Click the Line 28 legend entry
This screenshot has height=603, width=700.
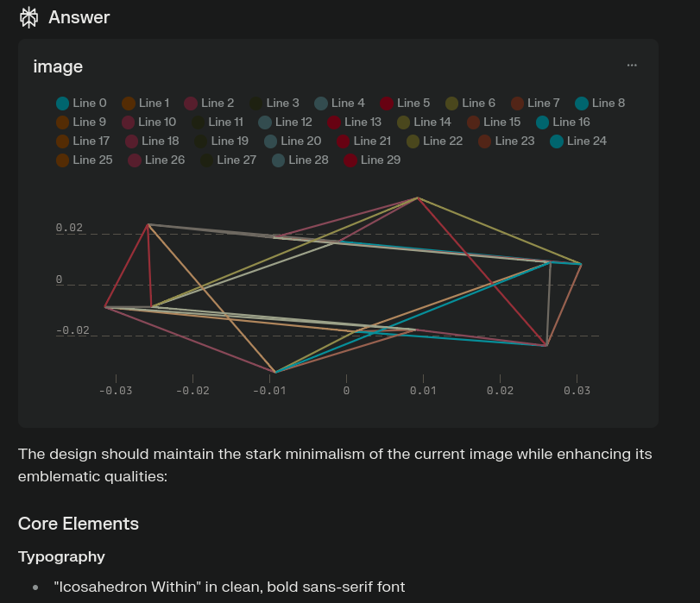pos(300,160)
